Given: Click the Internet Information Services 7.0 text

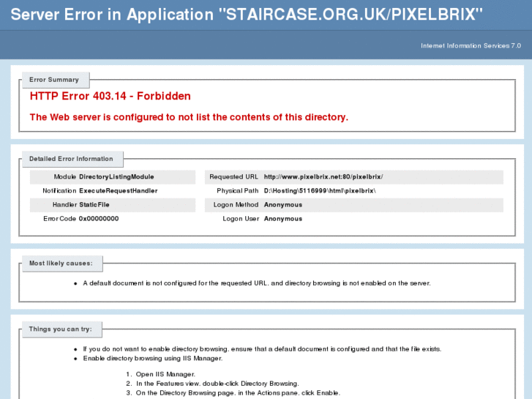Looking at the screenshot, I should pyautogui.click(x=471, y=46).
